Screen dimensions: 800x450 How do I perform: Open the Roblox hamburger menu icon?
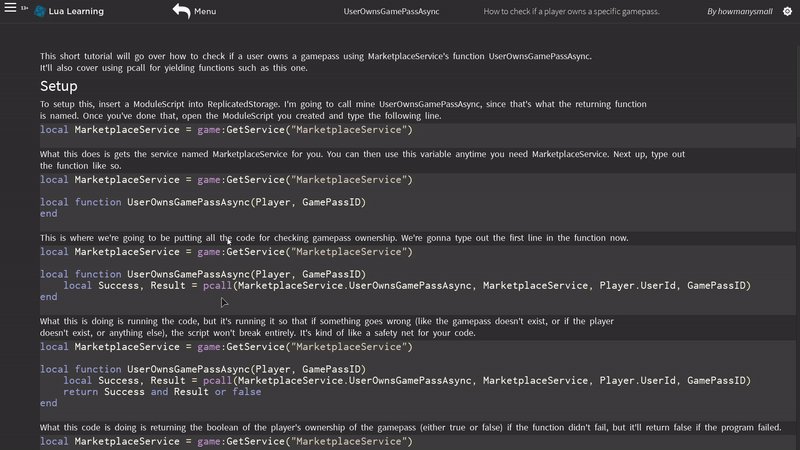tap(10, 8)
